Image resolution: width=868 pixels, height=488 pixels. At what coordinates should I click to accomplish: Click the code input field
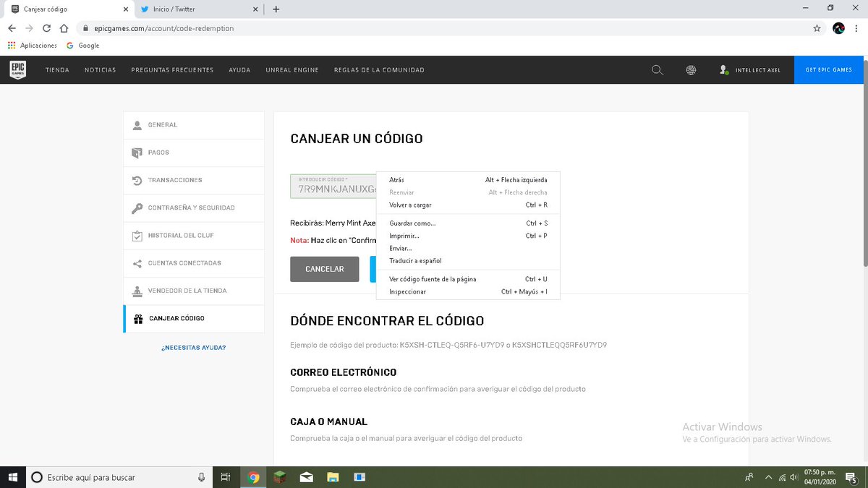click(x=333, y=187)
